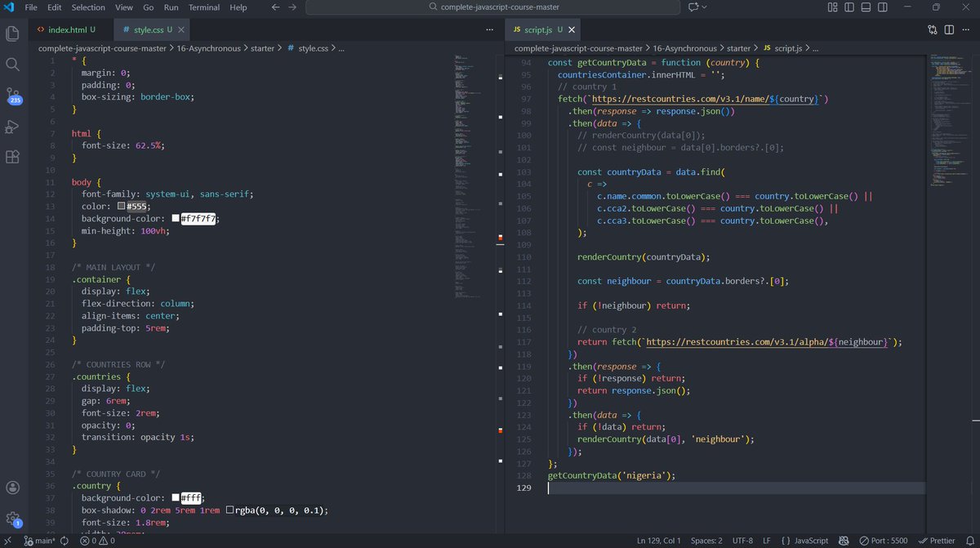Close the style.css tab

(181, 29)
